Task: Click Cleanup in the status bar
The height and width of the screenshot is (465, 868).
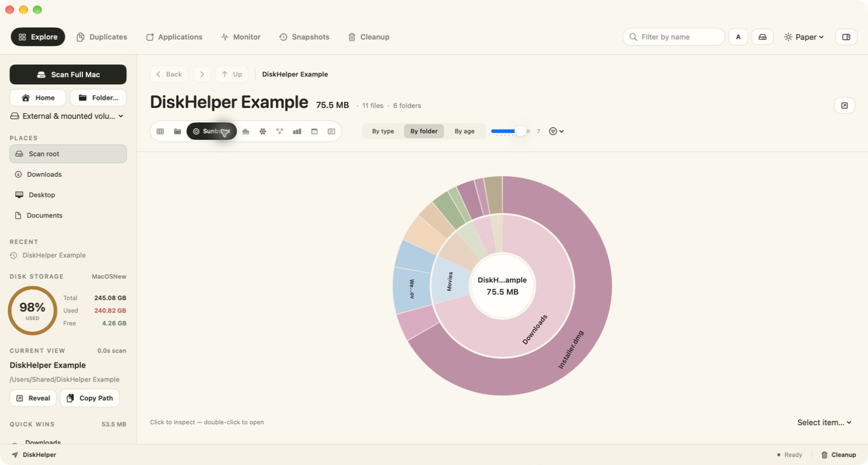Action: click(838, 455)
